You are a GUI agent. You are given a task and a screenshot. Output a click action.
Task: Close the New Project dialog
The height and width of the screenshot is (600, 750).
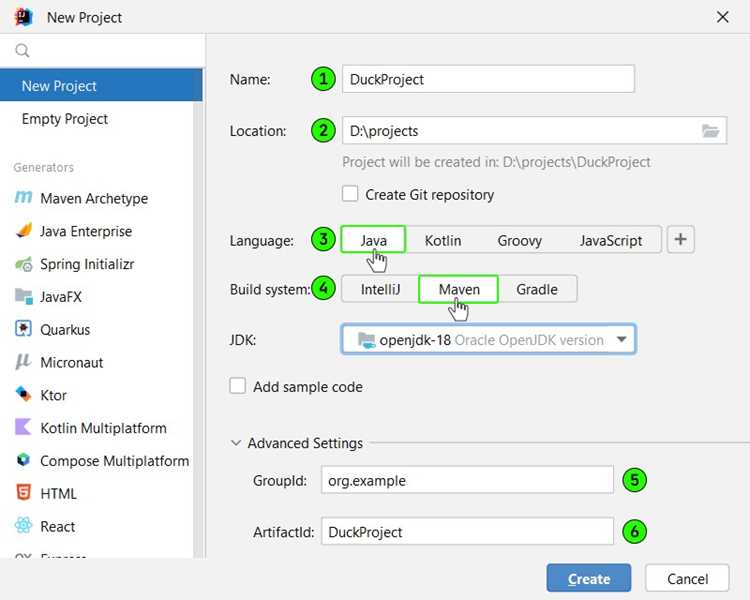click(x=723, y=17)
